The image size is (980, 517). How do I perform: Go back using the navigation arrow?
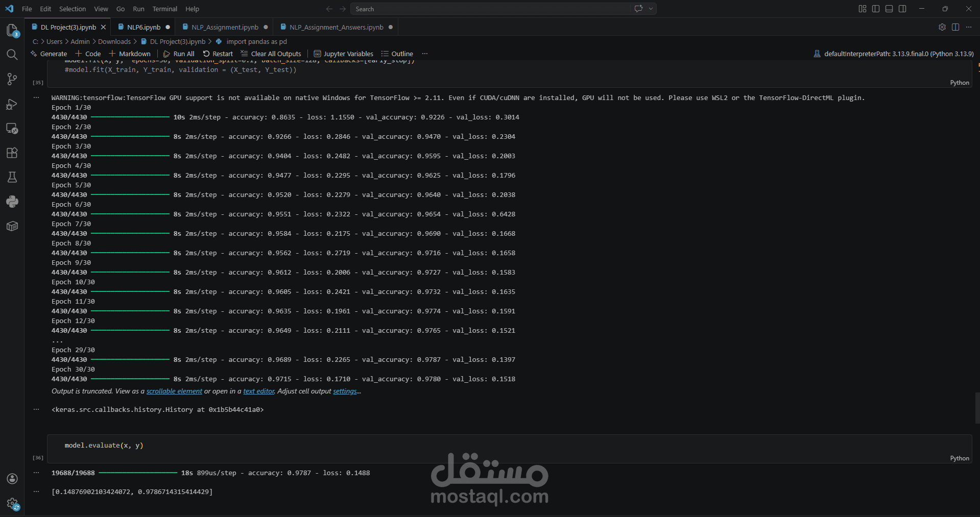click(329, 9)
